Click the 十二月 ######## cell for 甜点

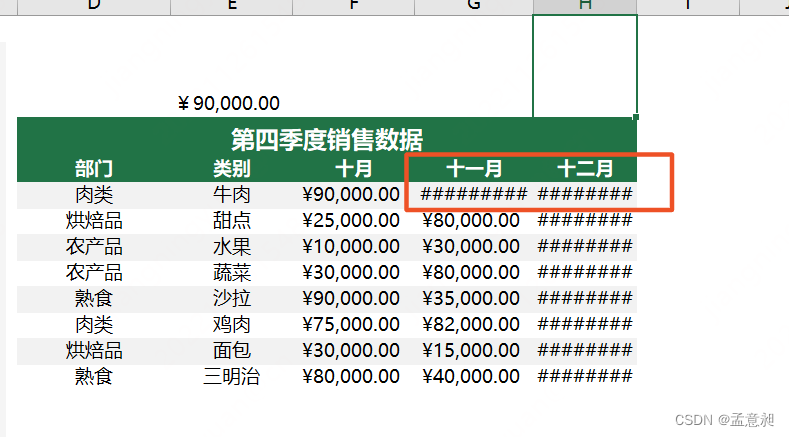tap(585, 221)
